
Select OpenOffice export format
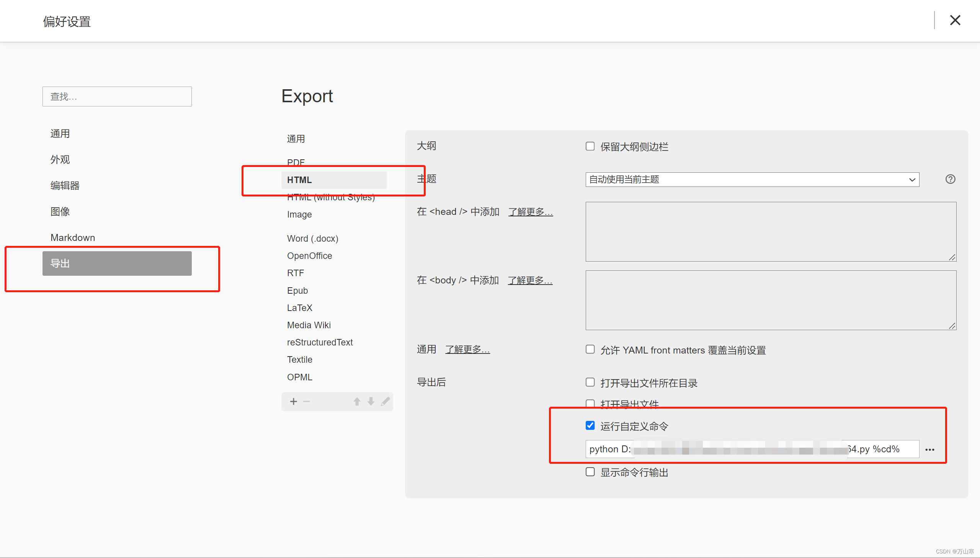(309, 255)
